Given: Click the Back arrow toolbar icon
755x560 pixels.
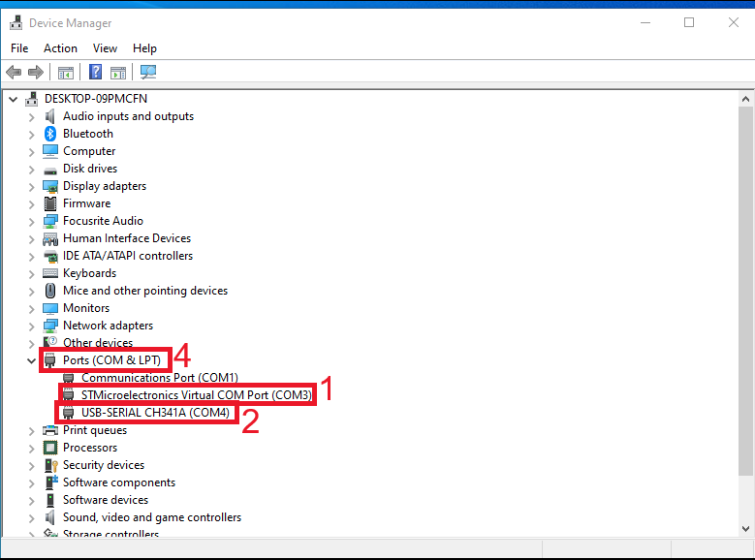Looking at the screenshot, I should pos(14,73).
